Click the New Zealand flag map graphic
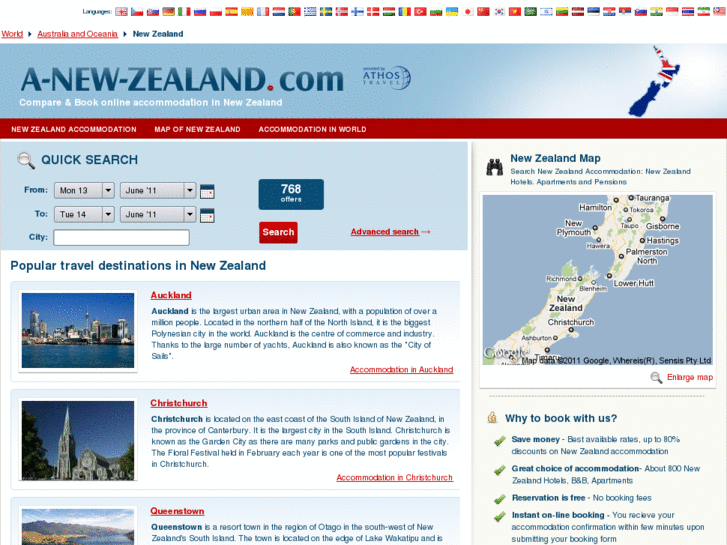The width and height of the screenshot is (727, 545). [654, 81]
